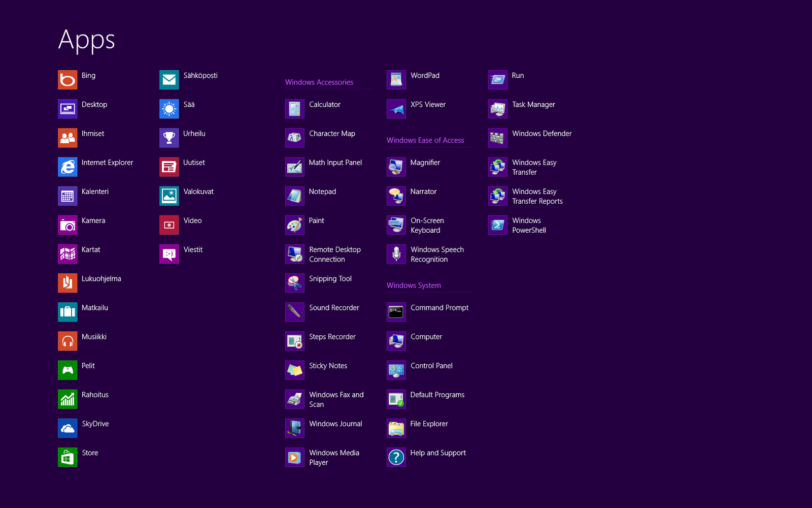Open the On-Screen Keyboard icon

pyautogui.click(x=396, y=225)
